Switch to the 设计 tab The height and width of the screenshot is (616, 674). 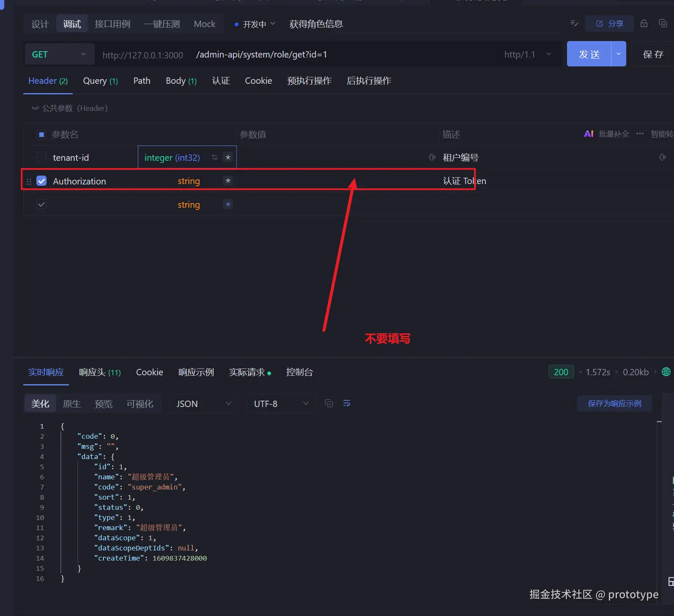(x=40, y=24)
